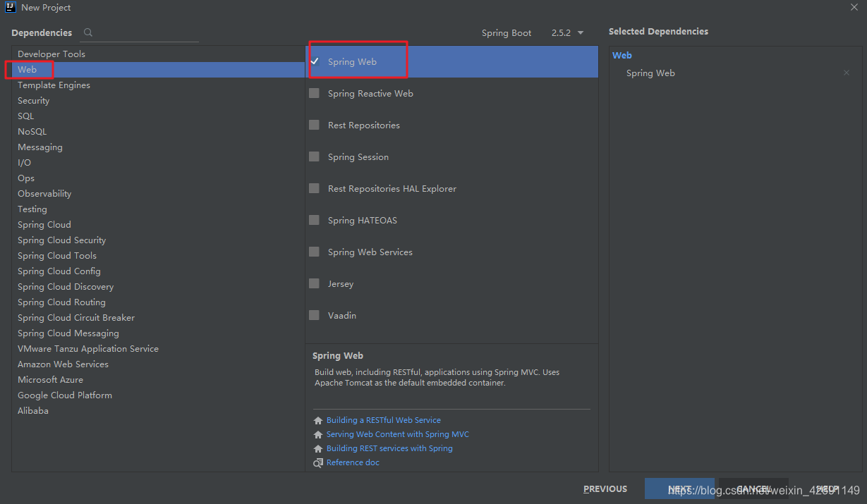Select VMware Tanzu Application Service category
The image size is (867, 504).
pos(158,349)
